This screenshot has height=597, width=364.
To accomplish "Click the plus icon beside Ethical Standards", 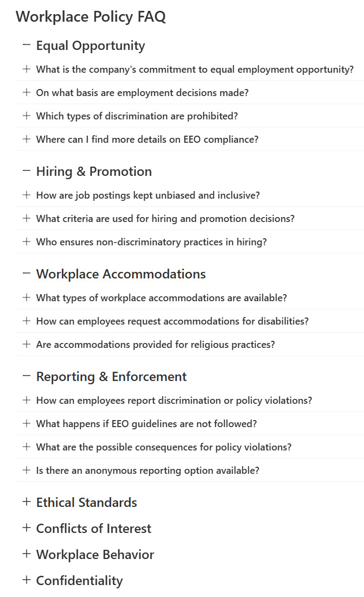I will [x=25, y=502].
